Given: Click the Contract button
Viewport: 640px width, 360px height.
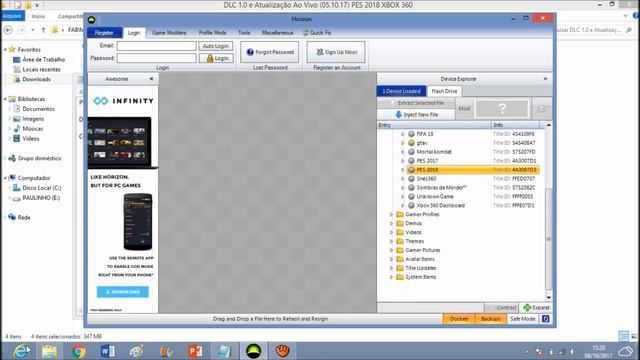Looking at the screenshot, I should pos(502,308).
